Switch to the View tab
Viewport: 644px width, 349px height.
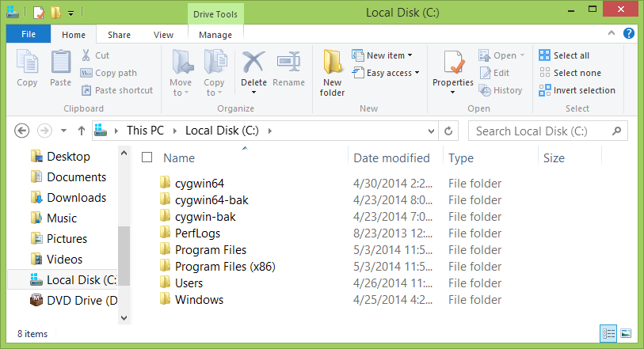(163, 35)
